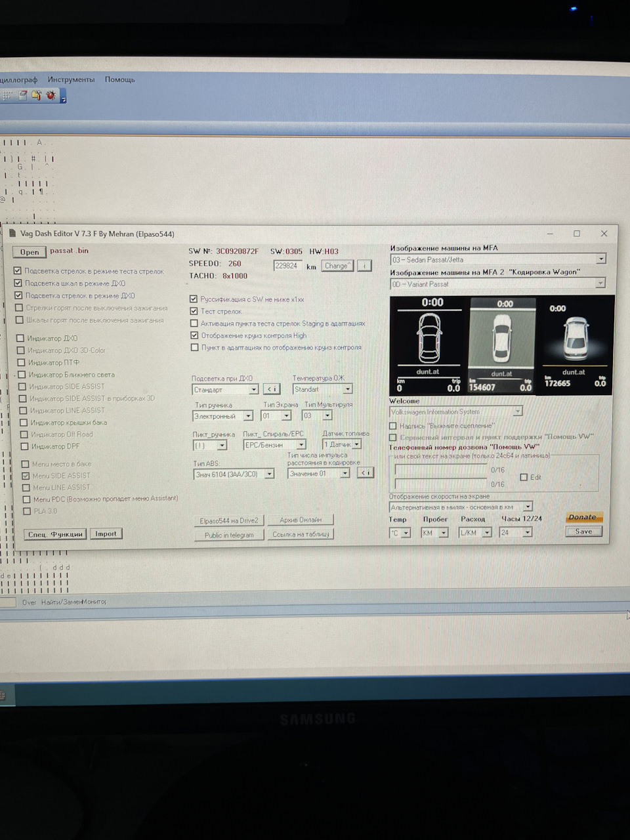Click the Спец. Функции button
Screen dimensions: 630x840
(55, 534)
